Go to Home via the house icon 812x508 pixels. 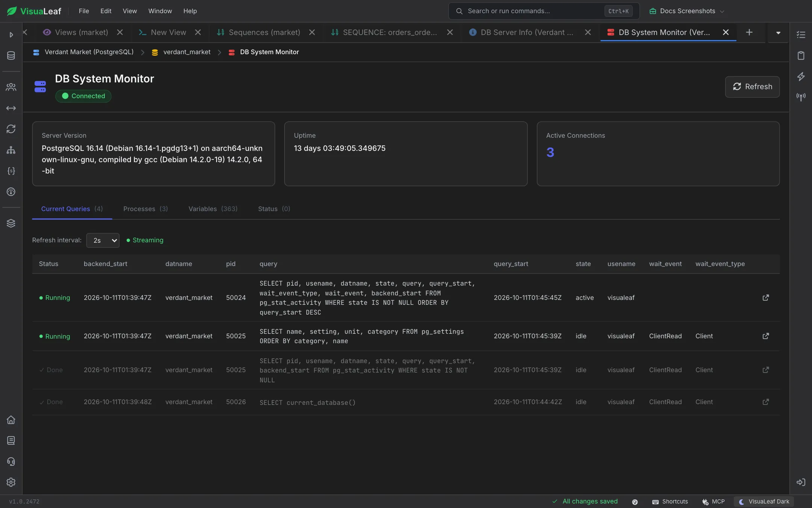[x=11, y=420]
